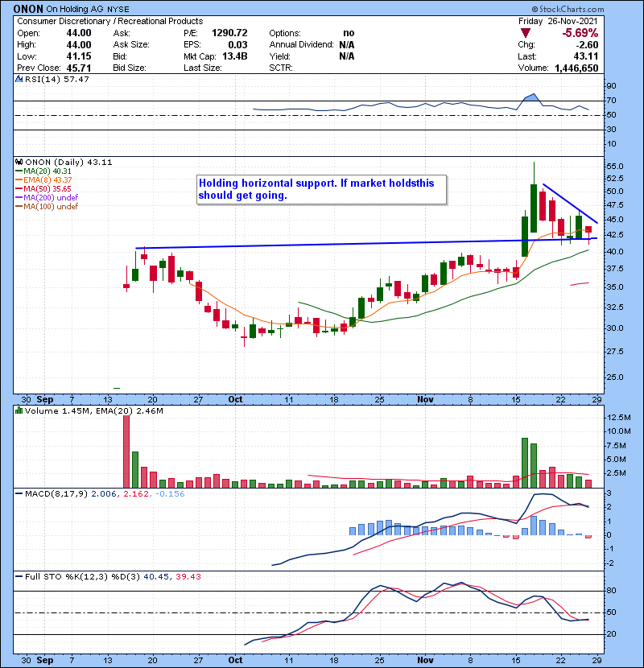The height and width of the screenshot is (668, 644).
Task: Click the Chg value -2.60
Action: (x=587, y=45)
